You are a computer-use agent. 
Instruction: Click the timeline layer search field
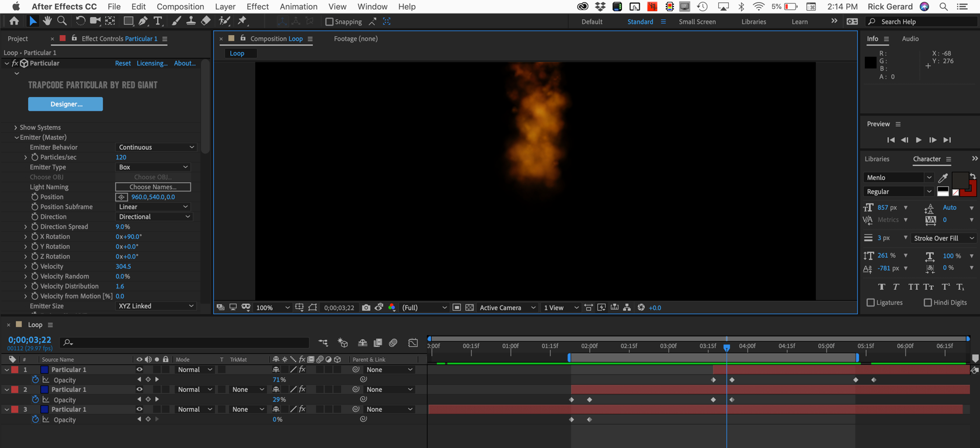(185, 343)
